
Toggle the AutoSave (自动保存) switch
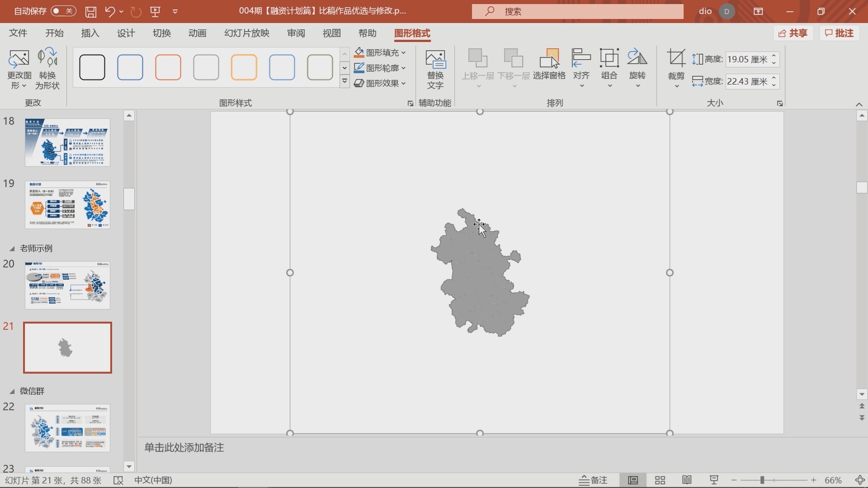point(63,11)
